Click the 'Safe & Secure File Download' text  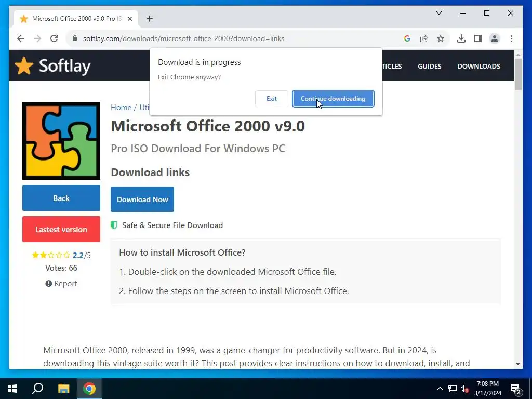(172, 225)
